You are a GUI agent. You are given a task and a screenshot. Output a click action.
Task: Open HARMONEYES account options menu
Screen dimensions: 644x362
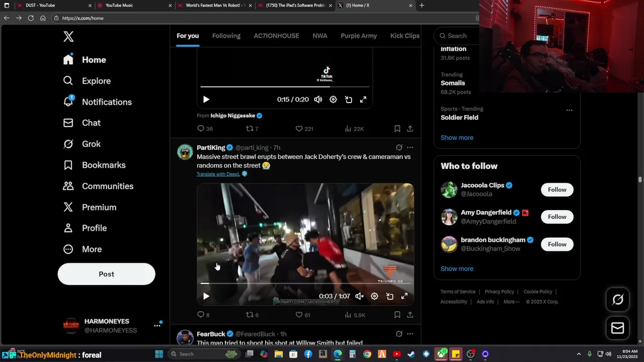157,326
